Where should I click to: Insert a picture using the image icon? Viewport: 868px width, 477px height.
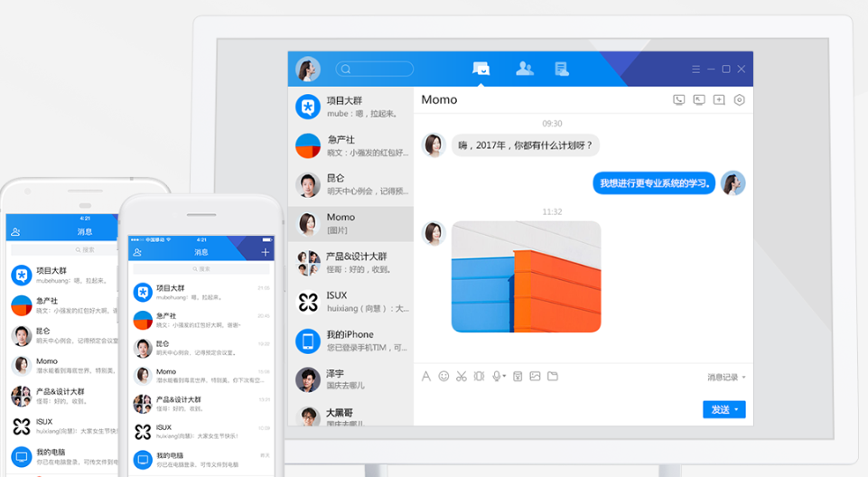pos(535,377)
